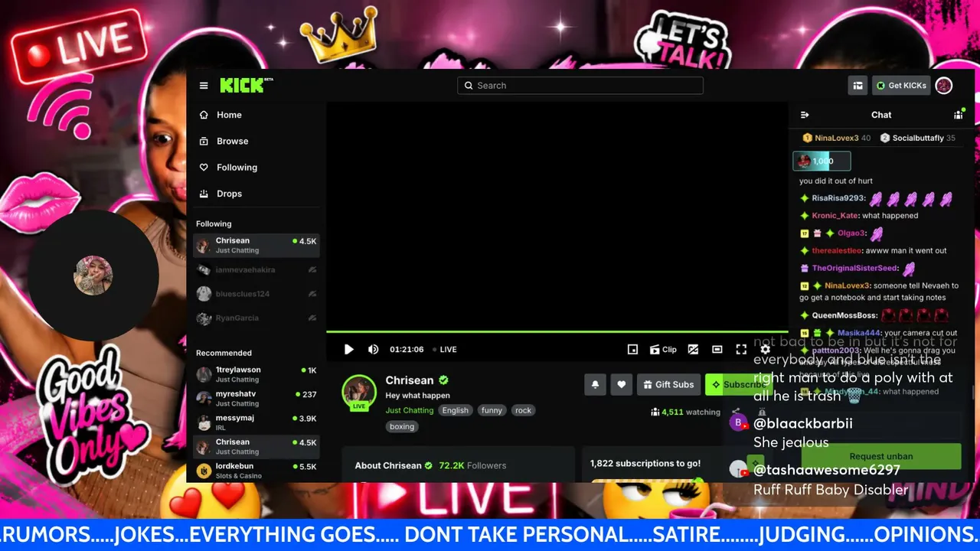Open recommended channel 1treylawson
Viewport: 980px width, 551px height.
pyautogui.click(x=256, y=374)
